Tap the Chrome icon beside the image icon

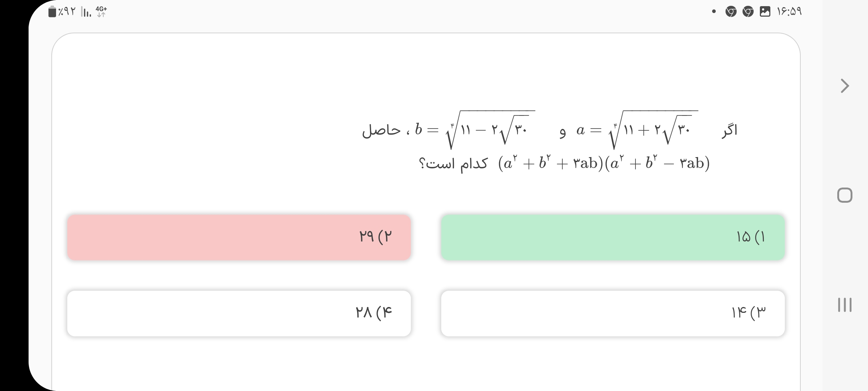tap(748, 12)
